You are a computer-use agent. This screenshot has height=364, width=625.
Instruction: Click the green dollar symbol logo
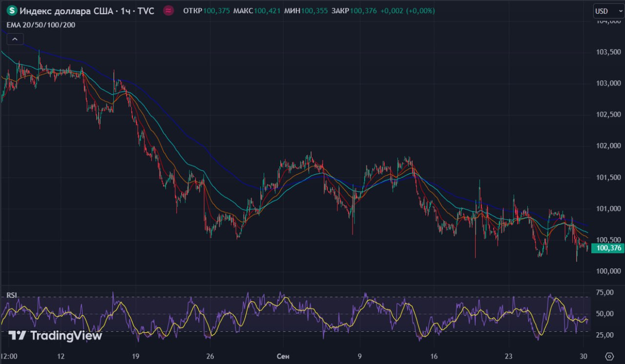11,10
